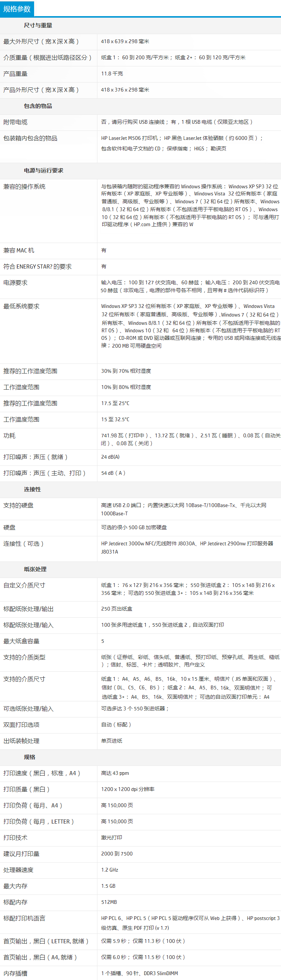Viewport: 281px width, 980px height.
Task: Click the 支持的硬盘 row label
Action: coord(19,506)
